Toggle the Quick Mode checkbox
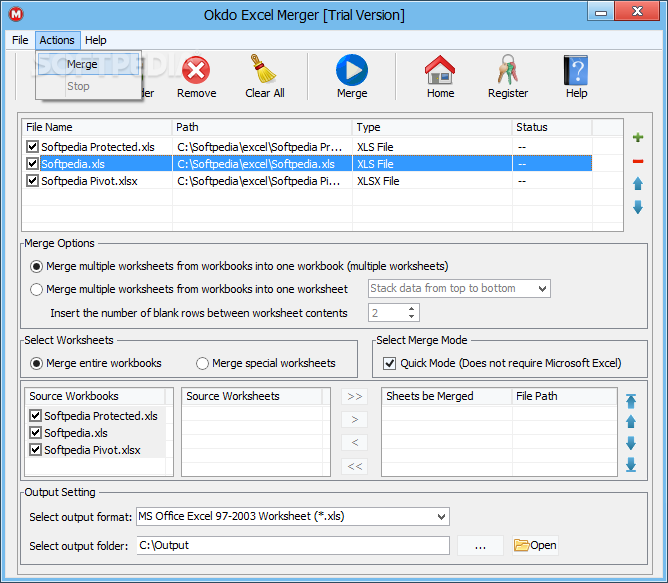The height and width of the screenshot is (583, 668). point(389,363)
